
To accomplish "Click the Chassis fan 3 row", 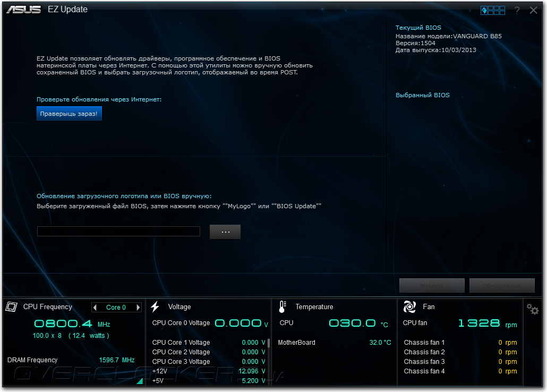I will tap(460, 362).
